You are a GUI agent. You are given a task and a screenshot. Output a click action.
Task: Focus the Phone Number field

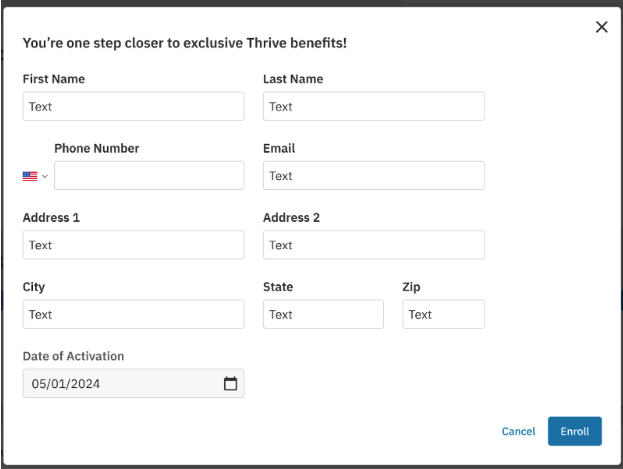[x=149, y=176]
